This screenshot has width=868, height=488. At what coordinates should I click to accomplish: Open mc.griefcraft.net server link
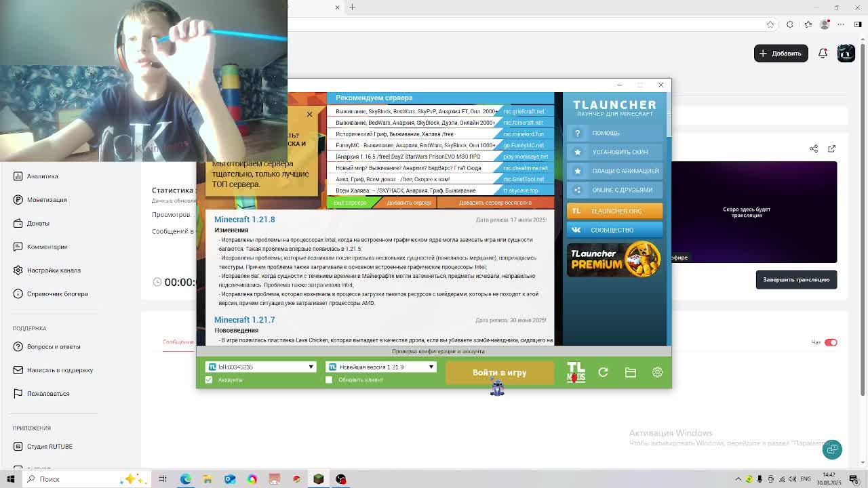pyautogui.click(x=524, y=111)
